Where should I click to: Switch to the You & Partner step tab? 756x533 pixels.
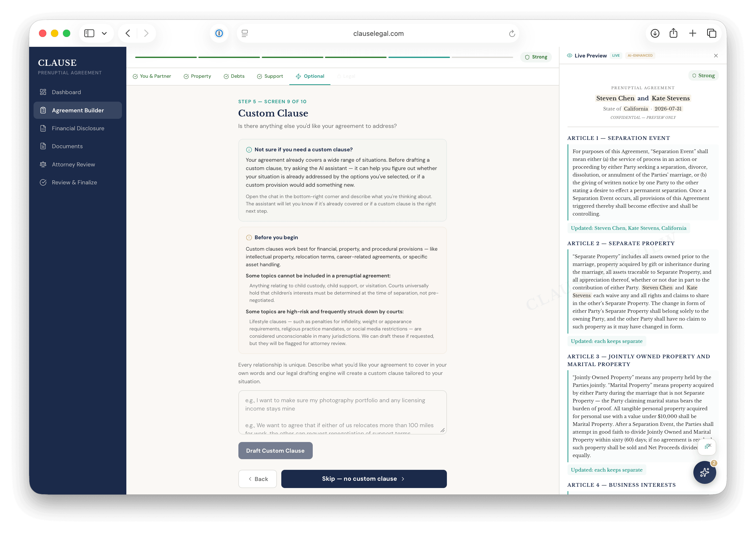coord(152,76)
